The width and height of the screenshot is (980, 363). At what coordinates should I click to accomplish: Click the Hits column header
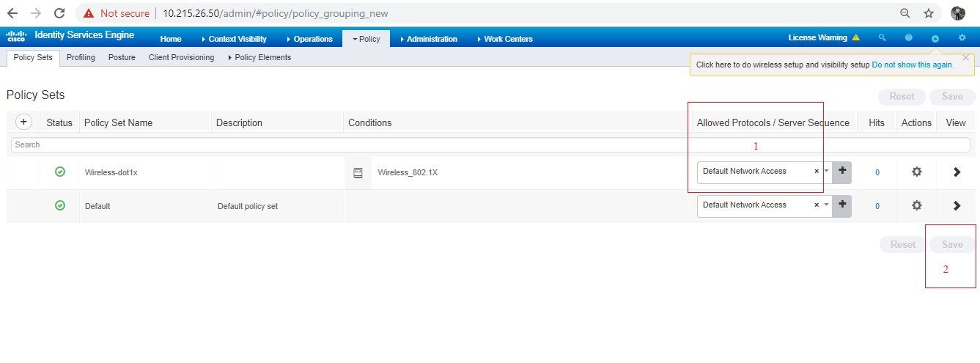point(877,122)
